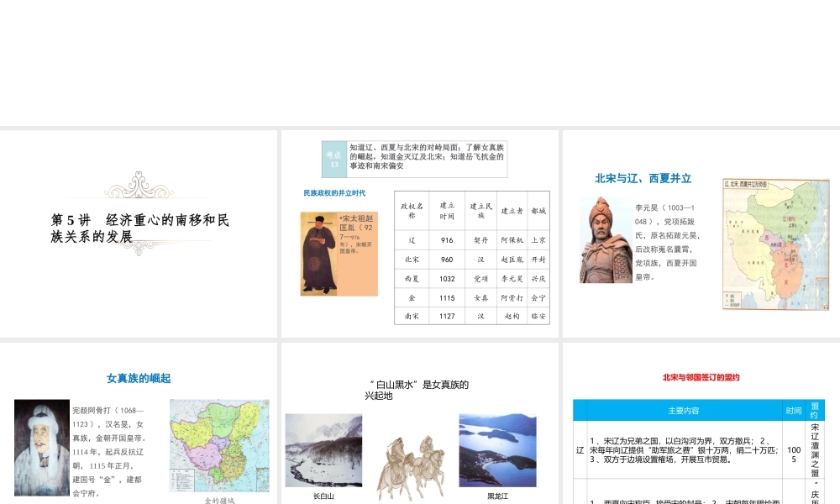Open the title slide 第5讲 经济重心的南移
Viewport: 840px width, 504px height.
139,234
